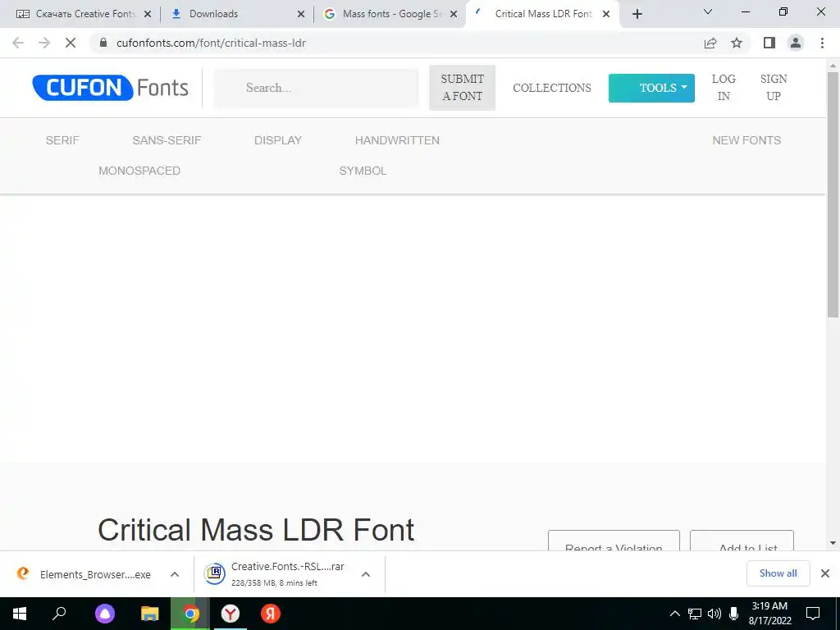Select the Critical Mass LDR Font tab
Image resolution: width=840 pixels, height=630 pixels.
[x=543, y=14]
